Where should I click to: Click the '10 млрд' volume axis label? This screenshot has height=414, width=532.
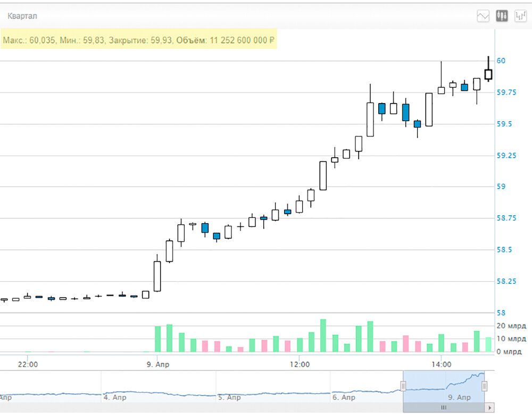tap(511, 339)
